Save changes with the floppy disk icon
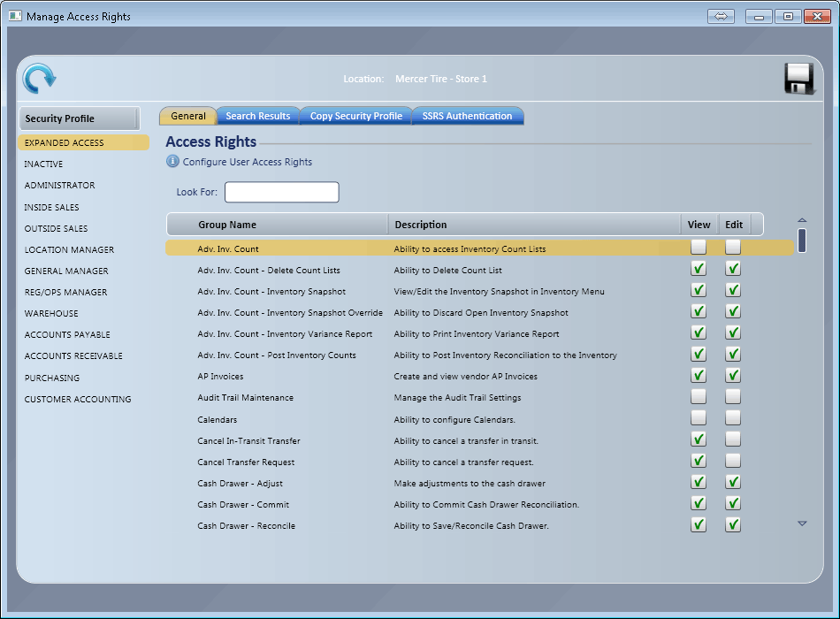The width and height of the screenshot is (840, 619). point(800,79)
